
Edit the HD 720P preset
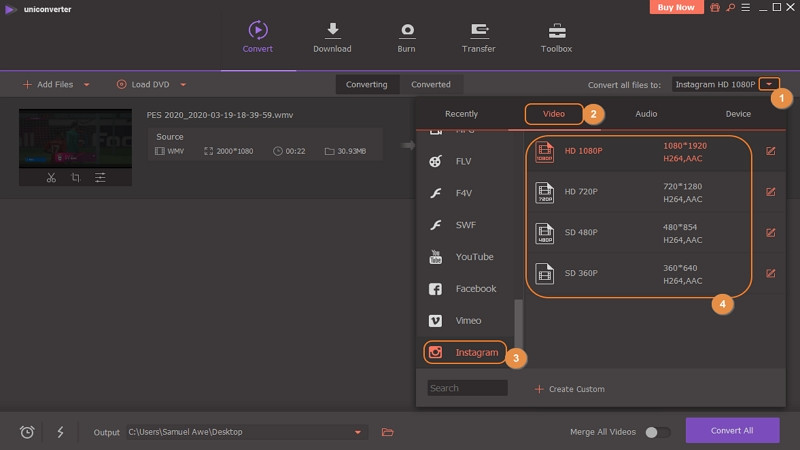(770, 192)
